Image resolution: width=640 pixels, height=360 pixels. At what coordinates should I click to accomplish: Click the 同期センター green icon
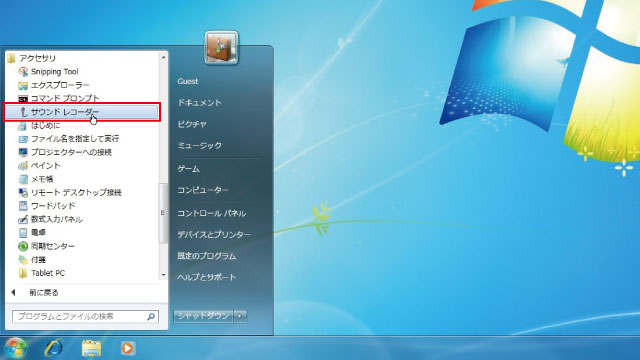click(x=23, y=246)
